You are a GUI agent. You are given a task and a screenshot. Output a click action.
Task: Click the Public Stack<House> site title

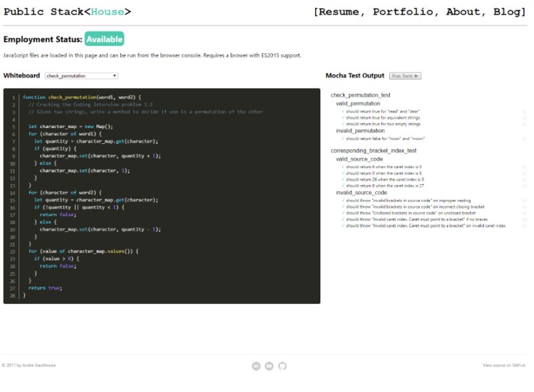pyautogui.click(x=67, y=12)
